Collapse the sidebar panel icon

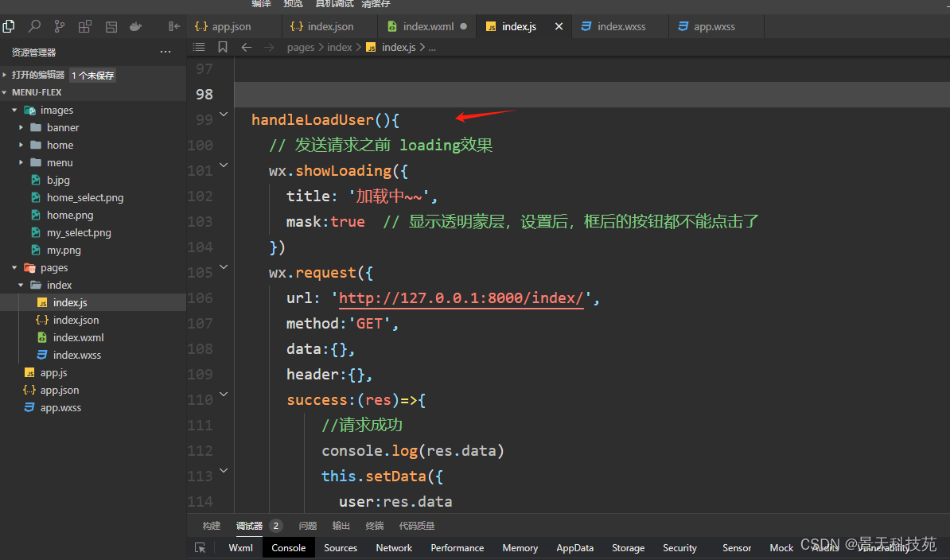coord(174,26)
